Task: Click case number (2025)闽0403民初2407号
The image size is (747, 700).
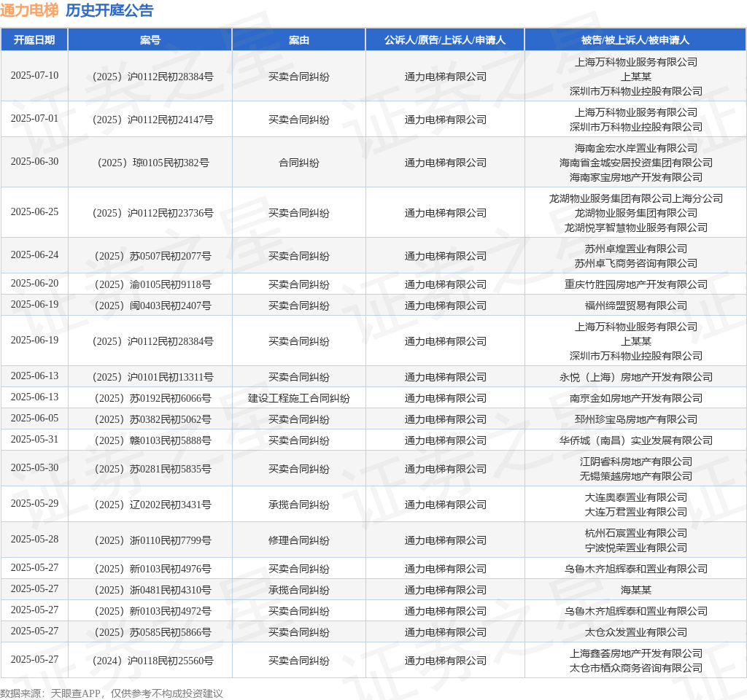Action: click(x=153, y=306)
